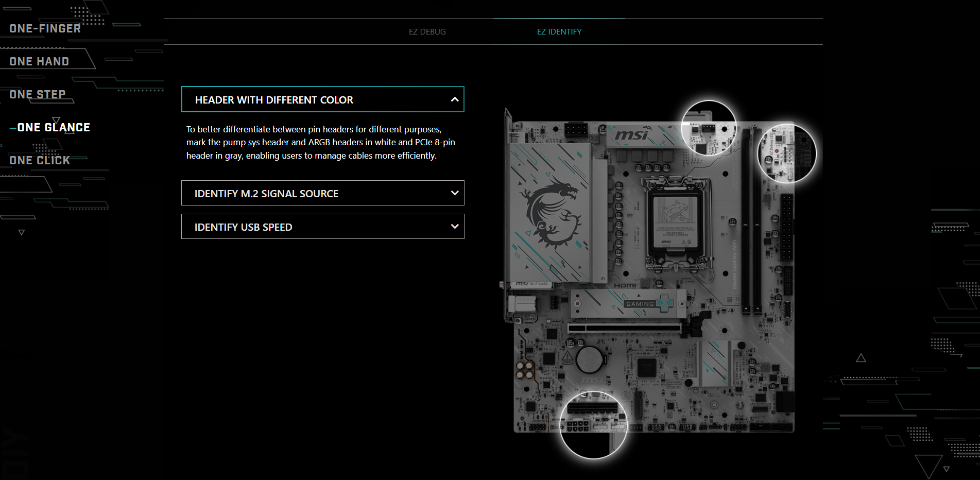
Task: Click the pump sys header description text
Action: coord(321,143)
